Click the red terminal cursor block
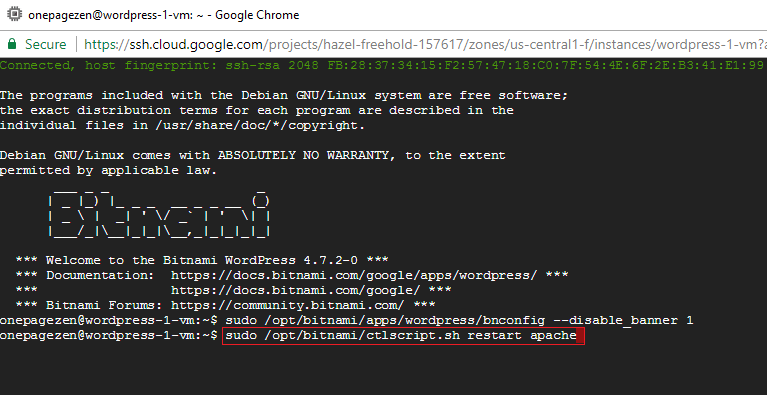The height and width of the screenshot is (395, 767). (580, 336)
